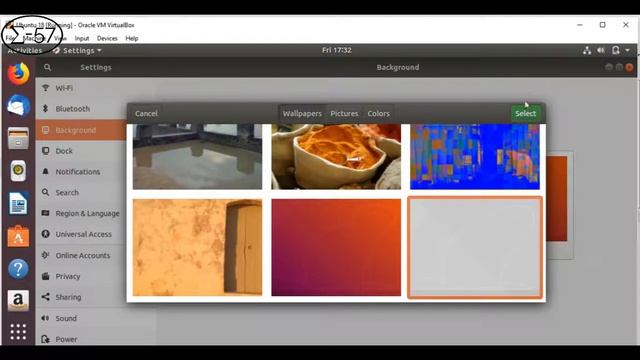Image resolution: width=640 pixels, height=360 pixels.
Task: Open the Dock settings panel
Action: coord(81,151)
